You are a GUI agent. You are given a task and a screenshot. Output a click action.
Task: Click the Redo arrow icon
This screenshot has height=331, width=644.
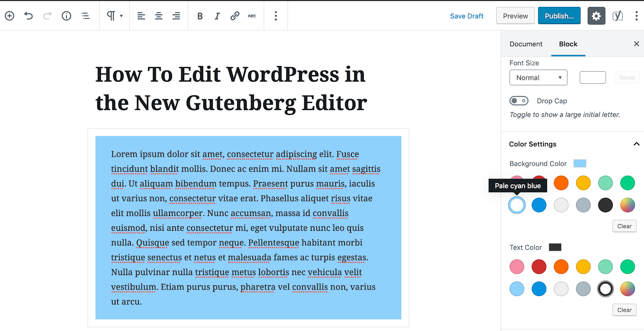click(x=47, y=16)
